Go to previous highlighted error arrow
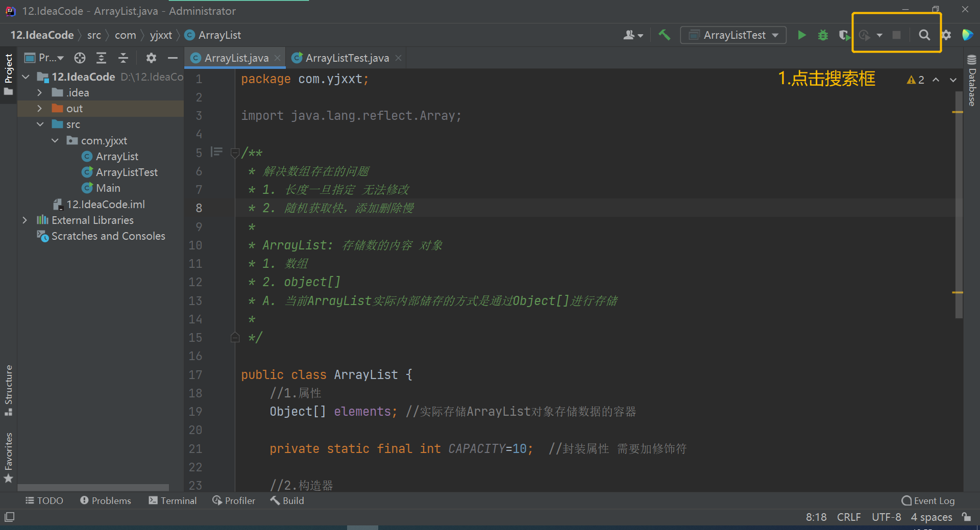 point(936,80)
